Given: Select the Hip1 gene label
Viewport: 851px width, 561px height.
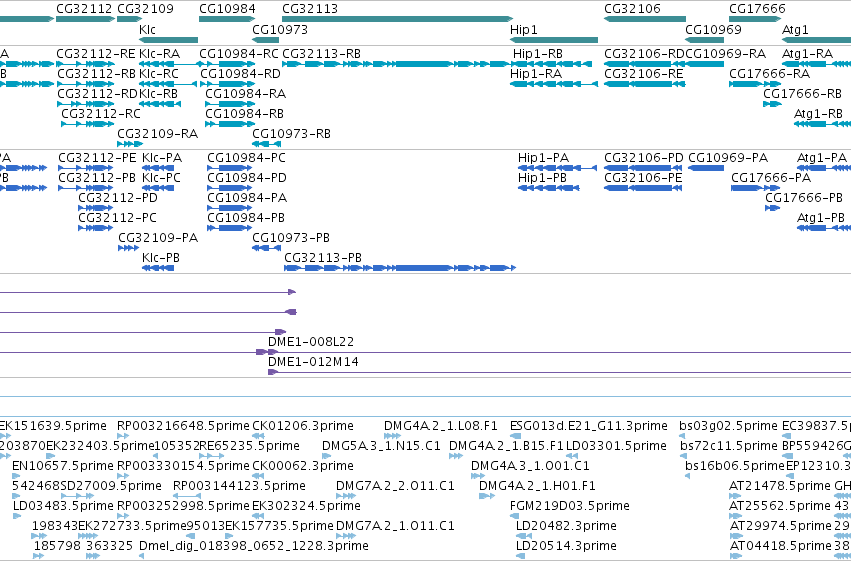Looking at the screenshot, I should pyautogui.click(x=523, y=29).
